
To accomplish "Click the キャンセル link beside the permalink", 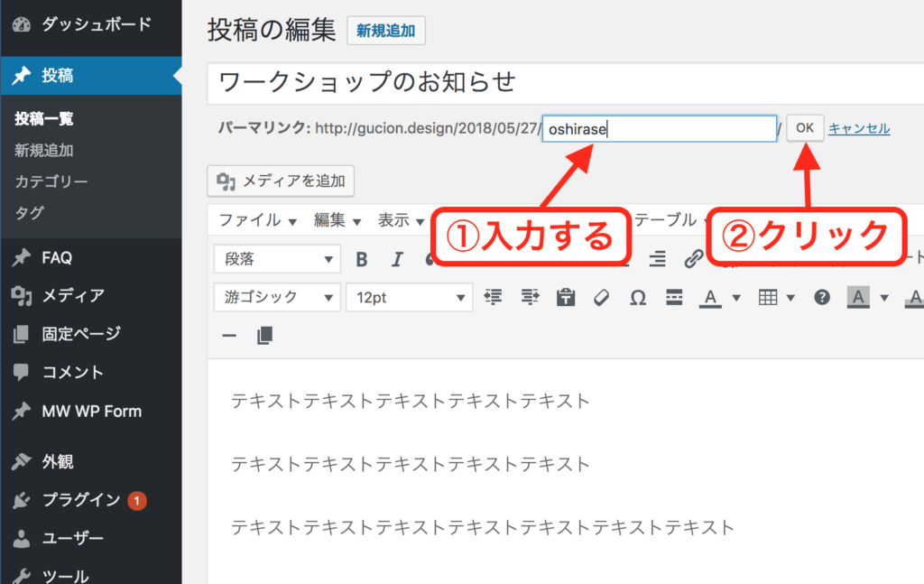I will pyautogui.click(x=859, y=128).
